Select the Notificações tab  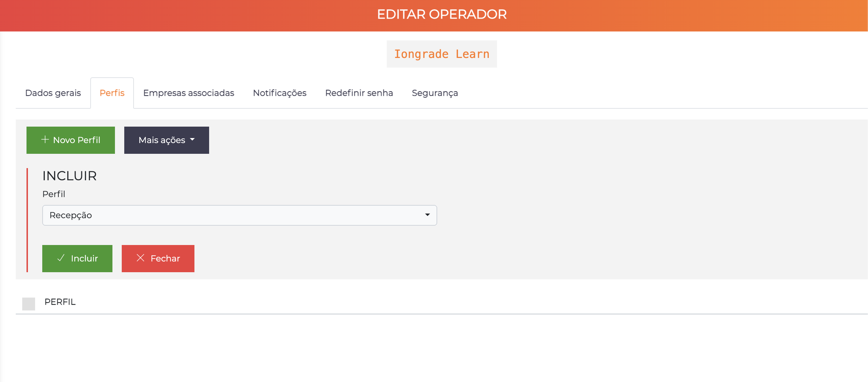coord(280,93)
